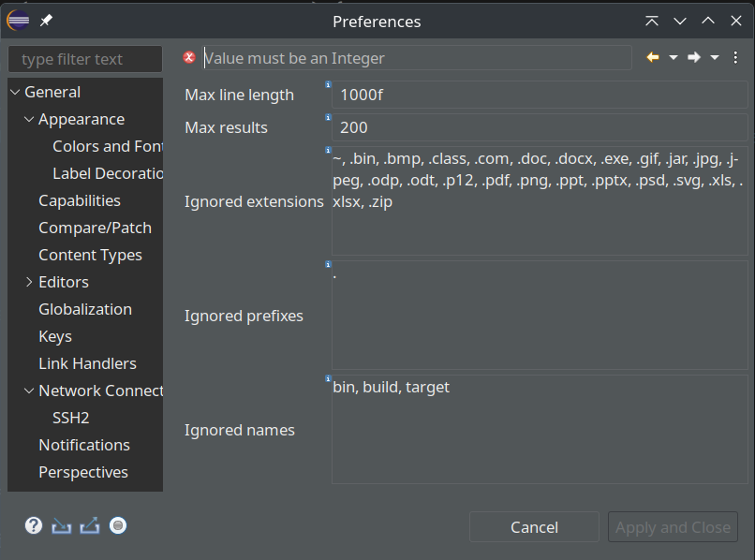This screenshot has width=755, height=560.
Task: Open the Compare/Patch preference page
Action: (x=95, y=228)
